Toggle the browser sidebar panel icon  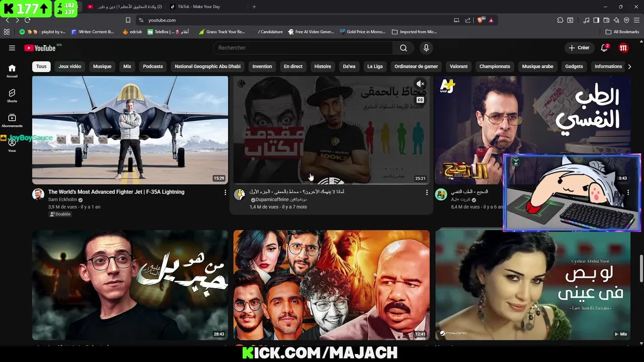click(596, 20)
